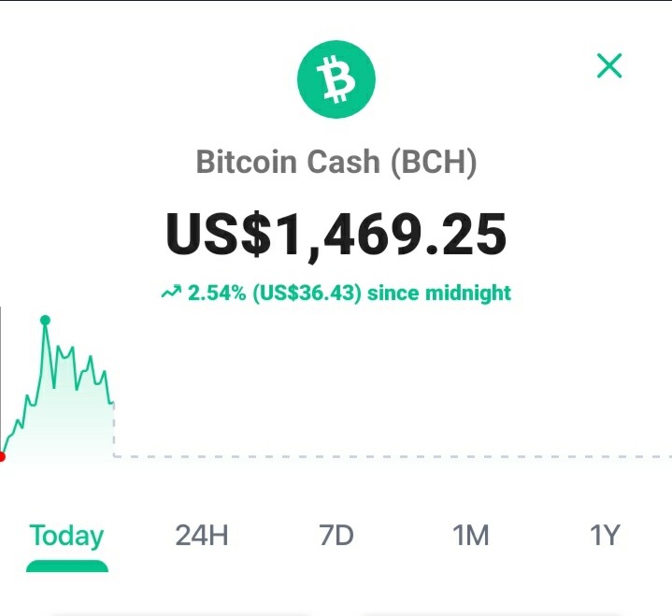Show the 7D price history
The width and height of the screenshot is (672, 616).
[x=336, y=536]
